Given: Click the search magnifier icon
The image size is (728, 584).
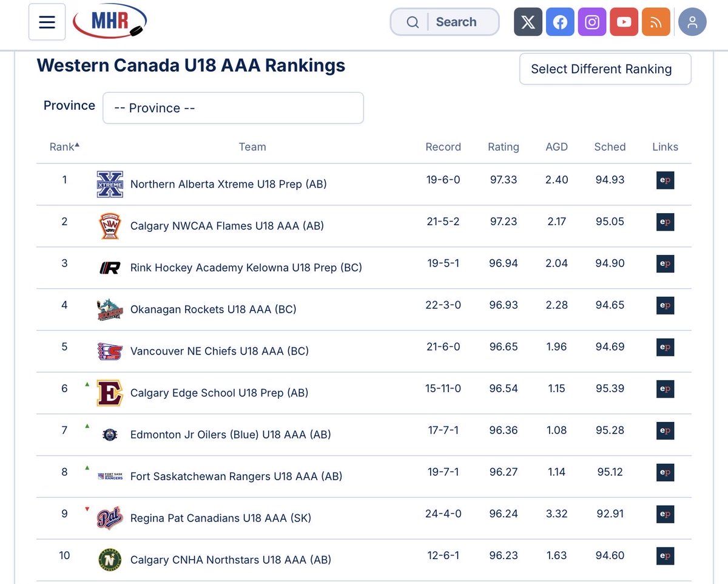Looking at the screenshot, I should pyautogui.click(x=413, y=22).
